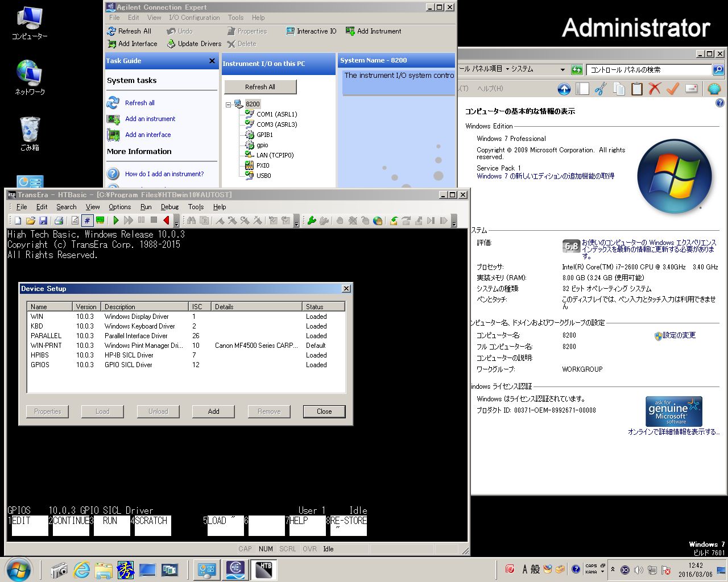
Task: Click the globe with hand icon in HTBasic
Action: coord(378,221)
